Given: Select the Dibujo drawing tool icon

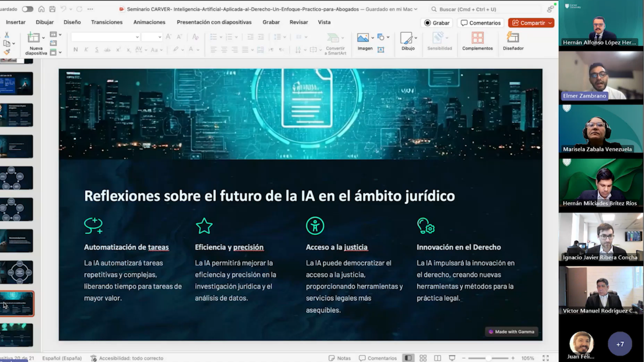Looking at the screenshot, I should [406, 38].
